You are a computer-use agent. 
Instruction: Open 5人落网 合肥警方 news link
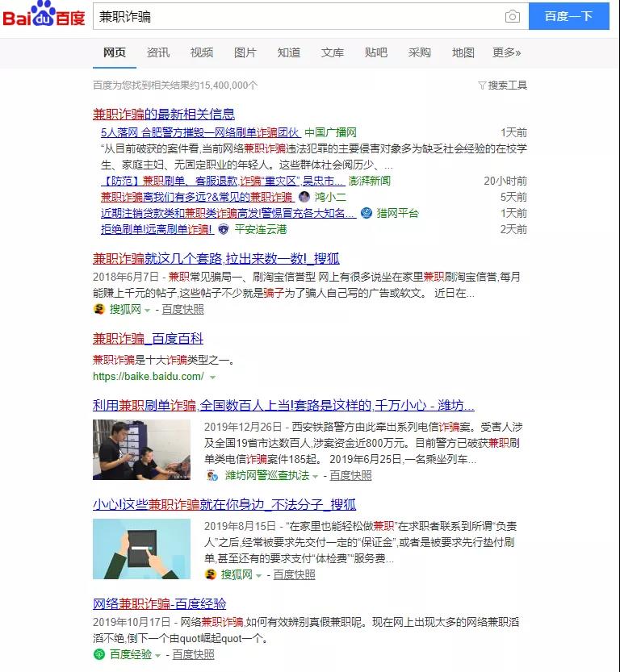click(x=201, y=132)
